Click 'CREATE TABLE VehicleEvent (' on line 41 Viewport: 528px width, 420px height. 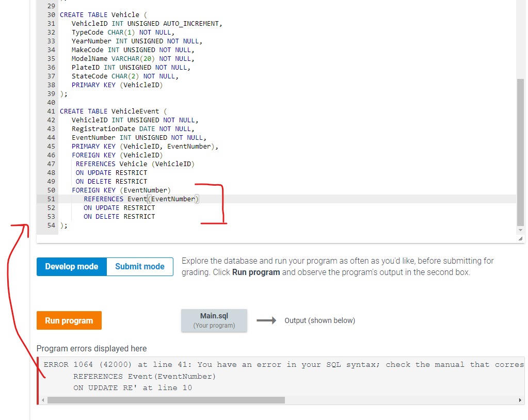tap(113, 111)
